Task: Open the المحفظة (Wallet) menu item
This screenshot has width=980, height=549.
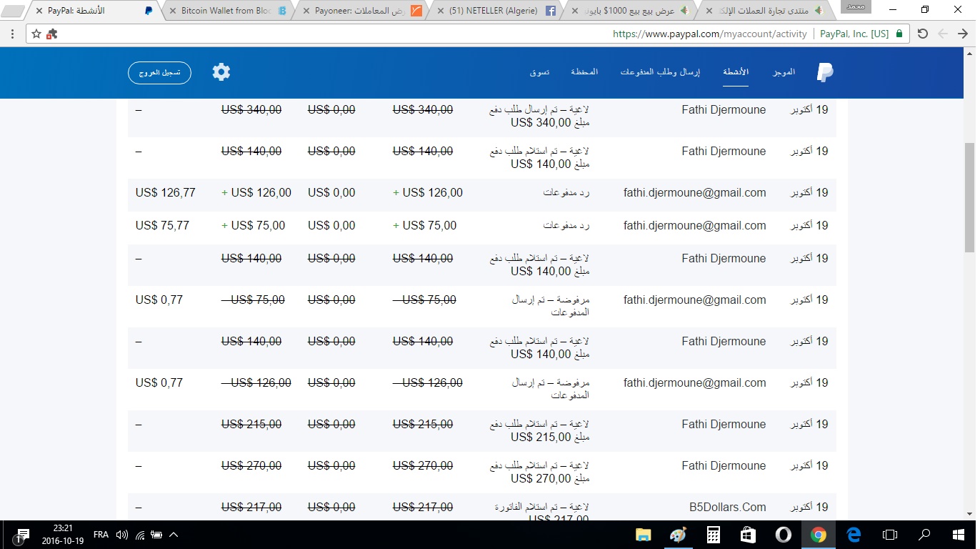Action: (x=584, y=72)
